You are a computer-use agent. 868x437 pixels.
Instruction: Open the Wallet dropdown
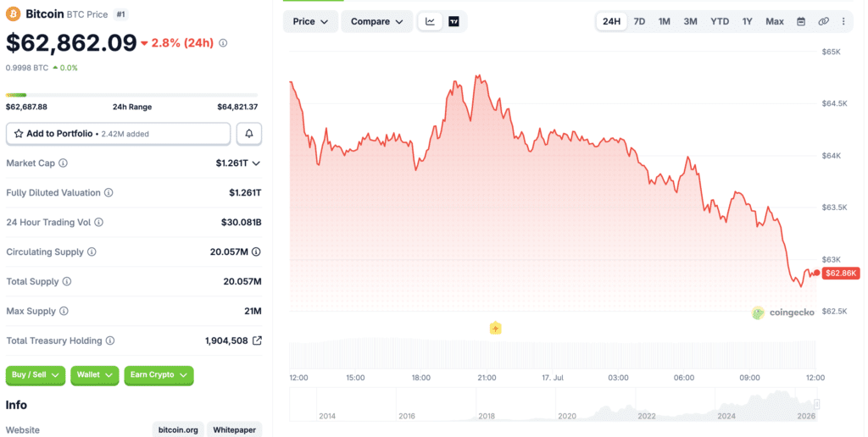95,375
